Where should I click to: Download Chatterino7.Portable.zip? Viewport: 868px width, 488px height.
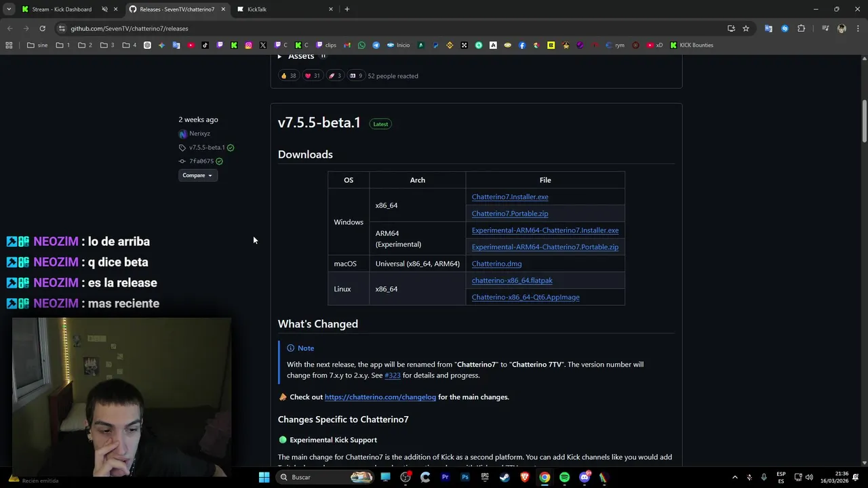pos(510,213)
